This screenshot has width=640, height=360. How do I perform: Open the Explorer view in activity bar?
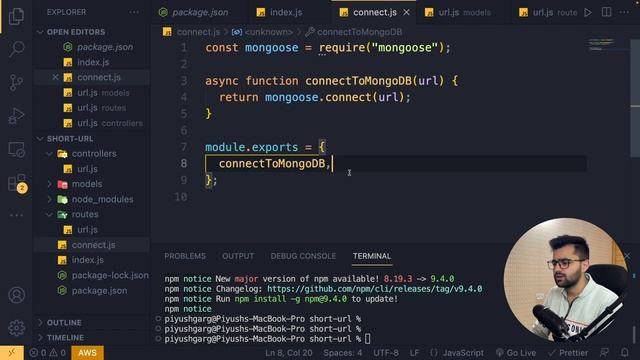[16, 16]
